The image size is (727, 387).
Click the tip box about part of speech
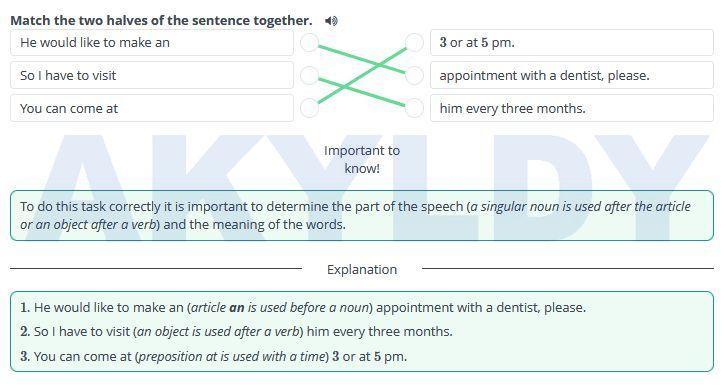pos(362,216)
